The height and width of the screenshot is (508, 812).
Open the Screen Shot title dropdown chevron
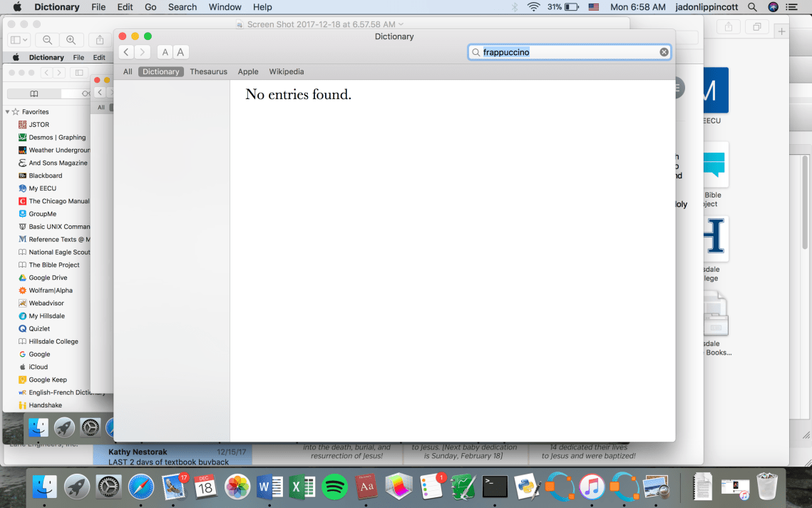point(401,24)
